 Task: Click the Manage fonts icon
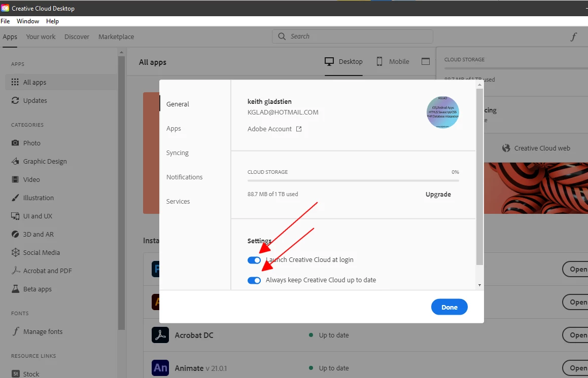click(15, 331)
